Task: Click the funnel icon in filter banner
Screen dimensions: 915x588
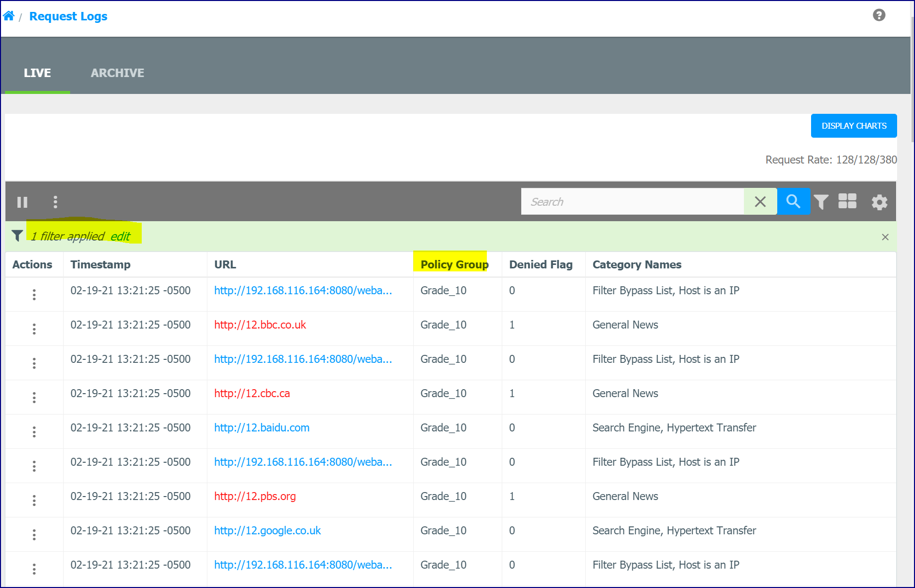Action: [x=17, y=236]
